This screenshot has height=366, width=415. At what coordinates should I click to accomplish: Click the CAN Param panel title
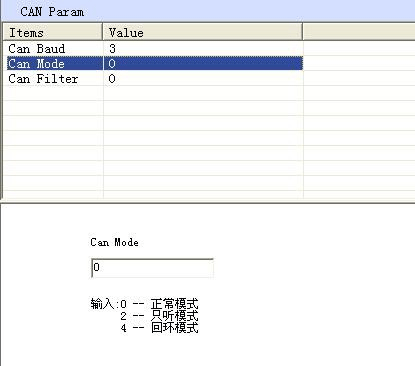tap(52, 12)
